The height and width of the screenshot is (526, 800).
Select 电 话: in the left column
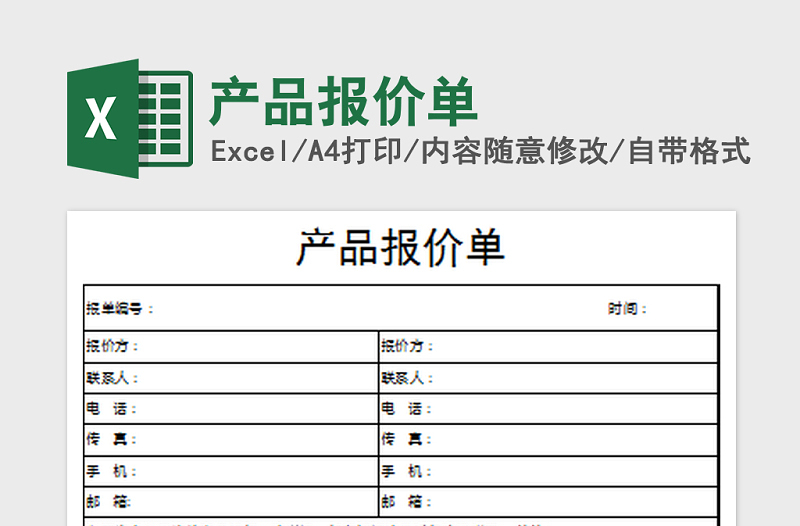coord(111,409)
